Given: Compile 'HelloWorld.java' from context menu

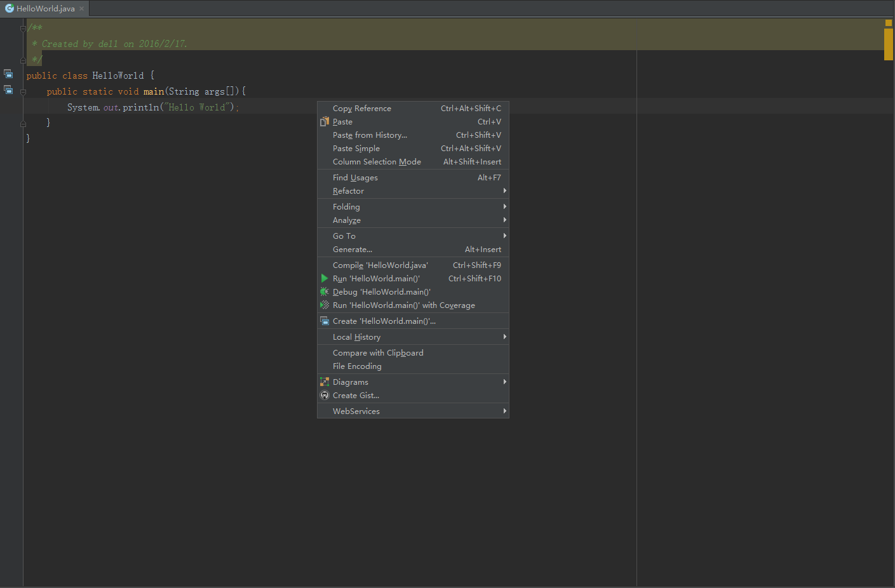Looking at the screenshot, I should coord(413,265).
